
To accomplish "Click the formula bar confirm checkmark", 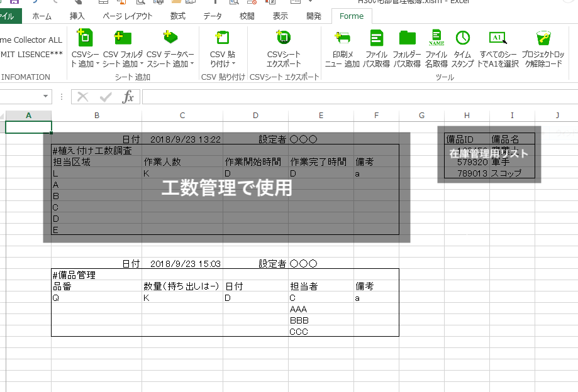I will click(x=106, y=97).
